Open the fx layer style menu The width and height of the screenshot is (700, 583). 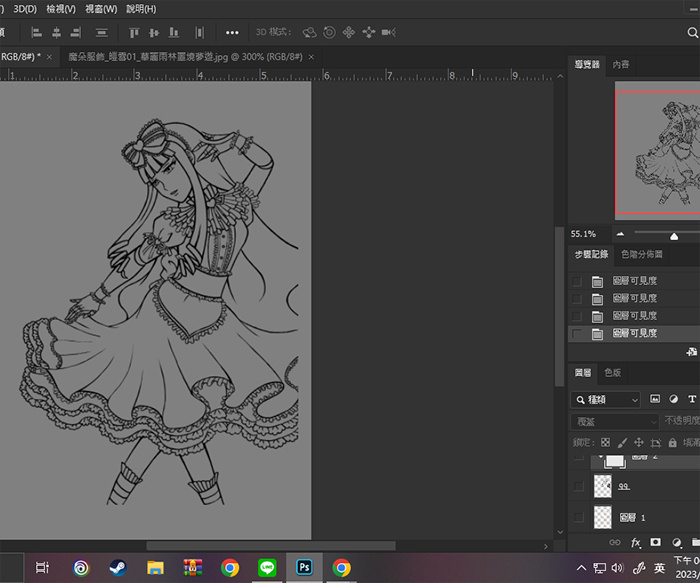pyautogui.click(x=636, y=542)
